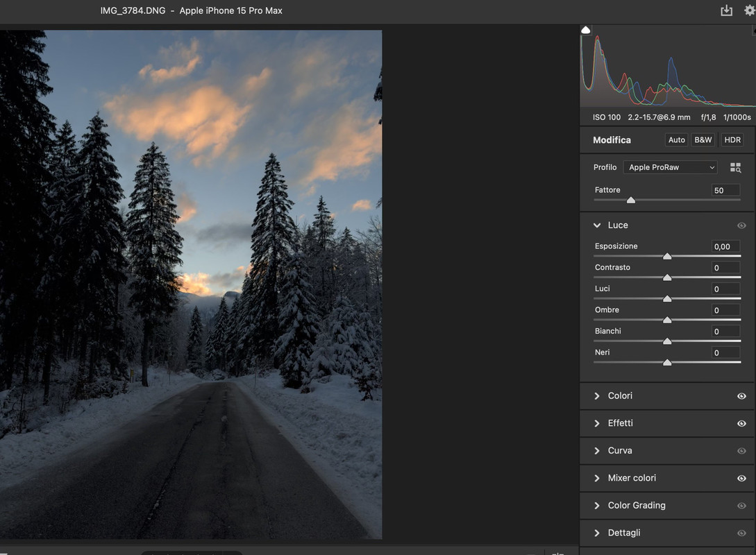
Task: Collapse the Luce section
Action: click(597, 225)
